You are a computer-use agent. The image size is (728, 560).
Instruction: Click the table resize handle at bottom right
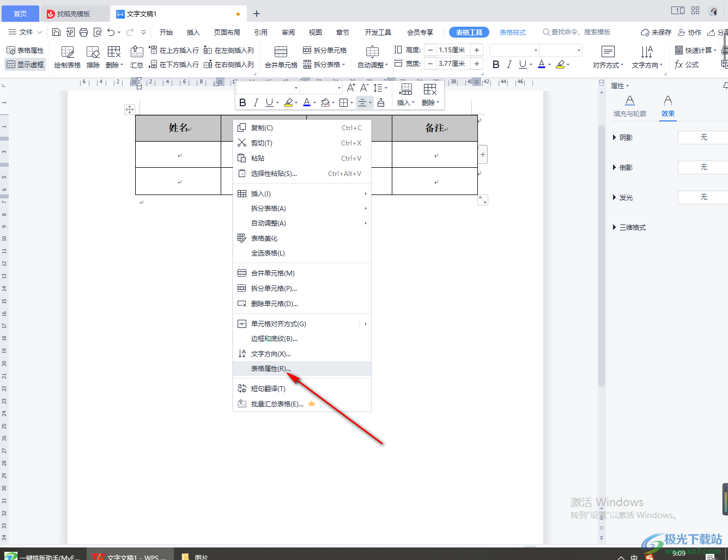click(x=483, y=200)
